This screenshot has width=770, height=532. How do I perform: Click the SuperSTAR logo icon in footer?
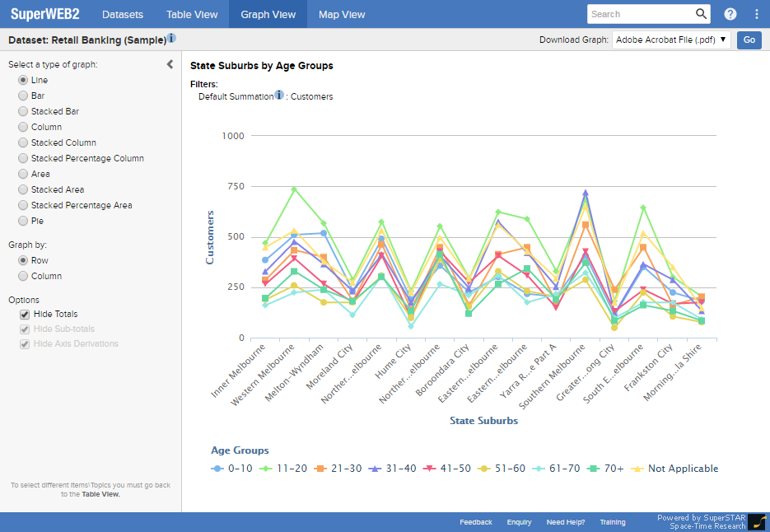757,522
